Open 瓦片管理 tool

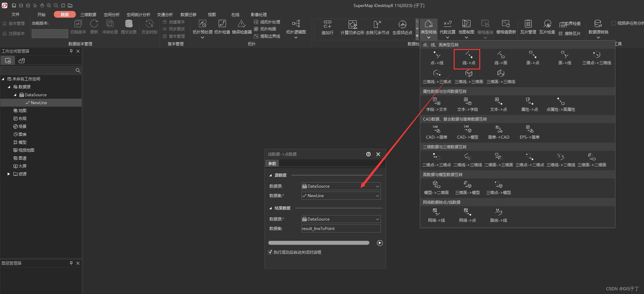pyautogui.click(x=528, y=27)
